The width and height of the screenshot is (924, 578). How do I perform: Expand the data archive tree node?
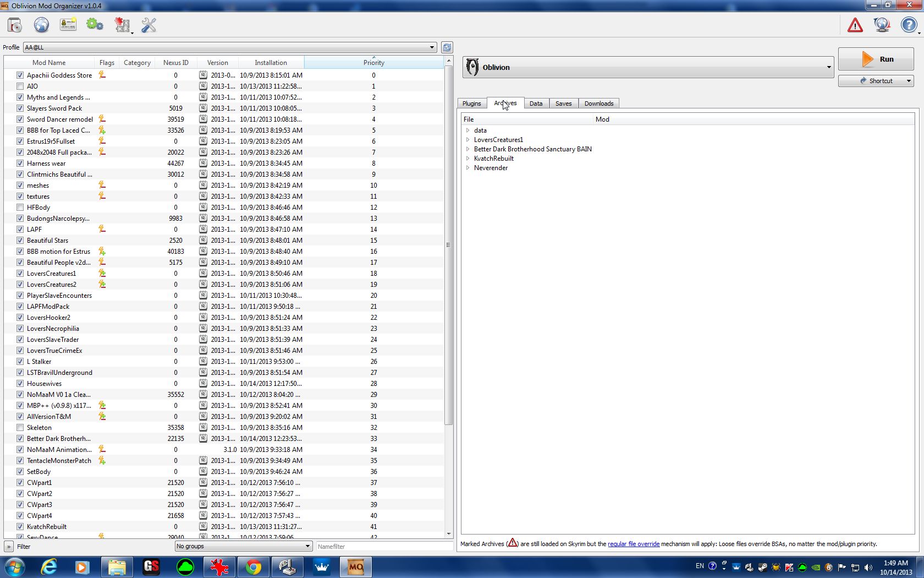(x=468, y=130)
